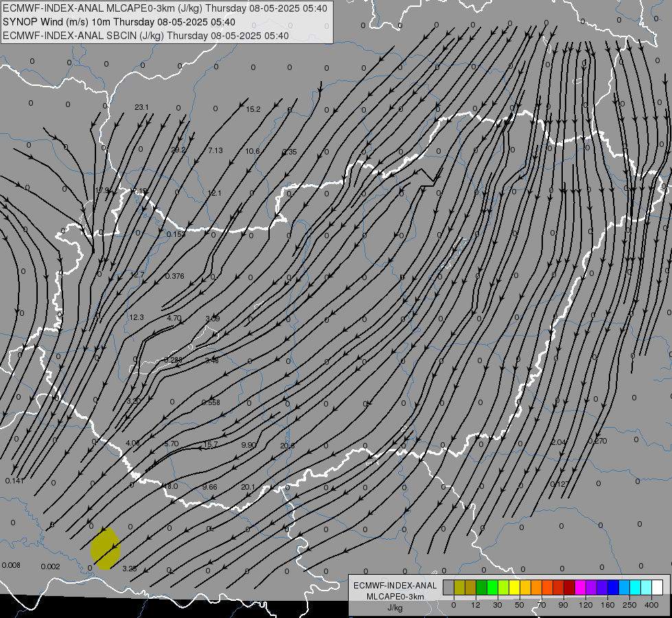Click the legend label 'MLCAPE0-3km'
Image resolution: width=672 pixels, height=618 pixels.
395,597
